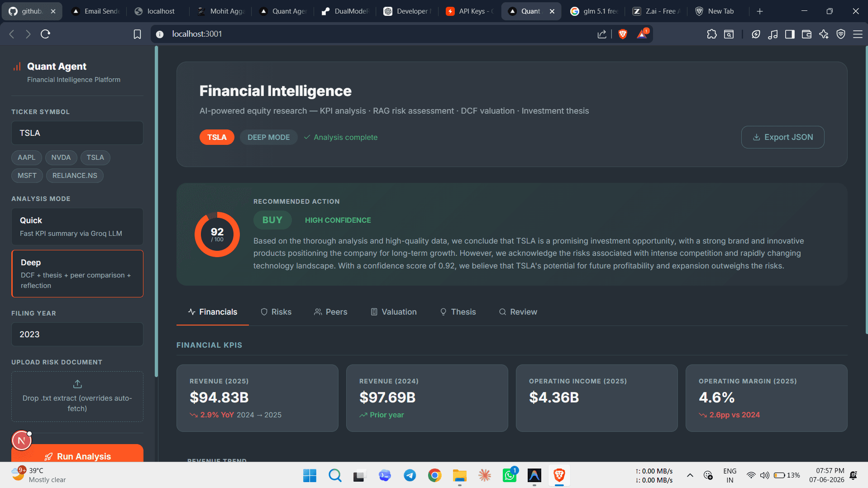Click the browser back arrow
Screen dimensions: 868x488
[12, 34]
